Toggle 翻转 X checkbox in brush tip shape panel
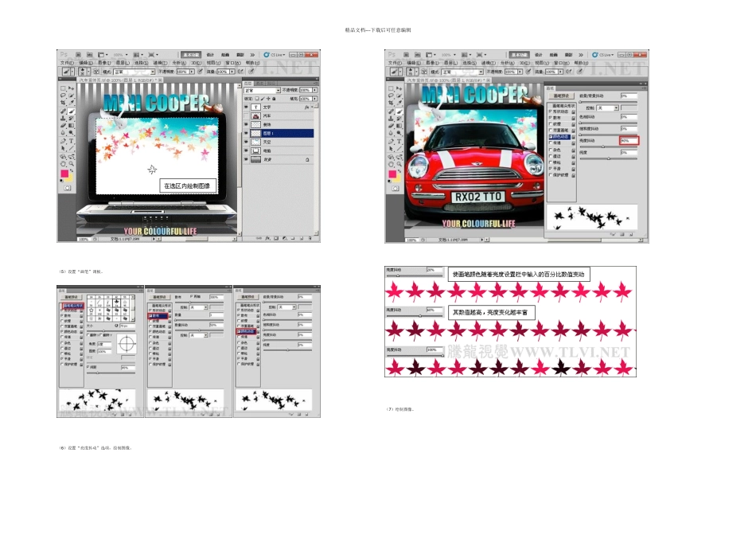This screenshot has height=535, width=756. point(88,335)
